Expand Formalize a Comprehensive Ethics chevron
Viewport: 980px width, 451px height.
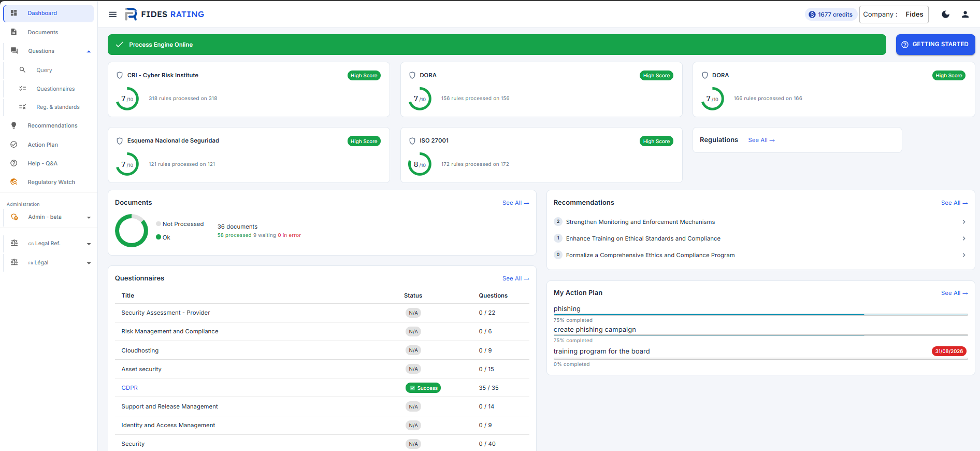(x=963, y=255)
